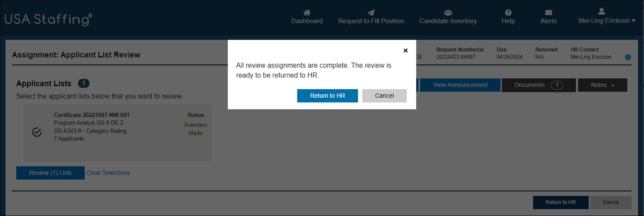Open Help via the question mark icon
The height and width of the screenshot is (216, 644).
click(508, 13)
